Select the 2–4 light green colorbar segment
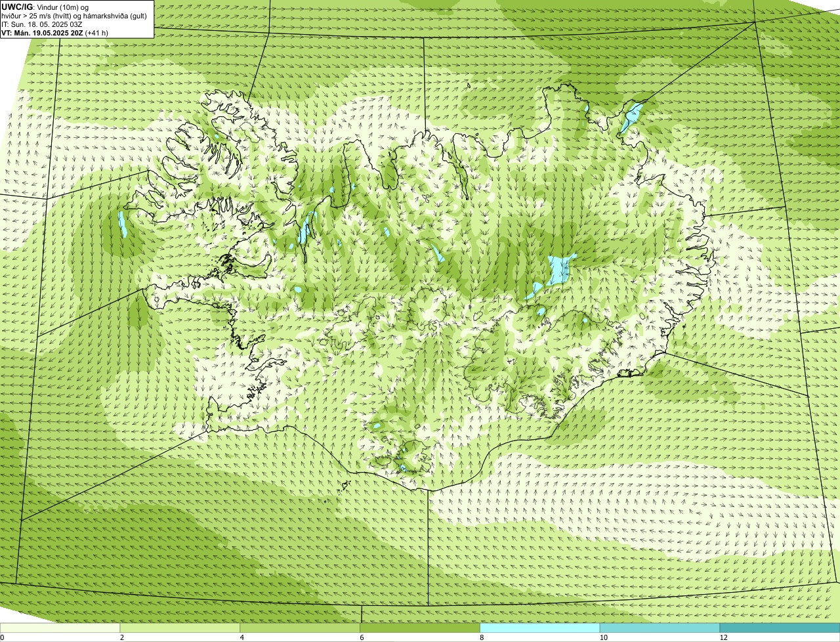This screenshot has width=840, height=642. click(180, 628)
